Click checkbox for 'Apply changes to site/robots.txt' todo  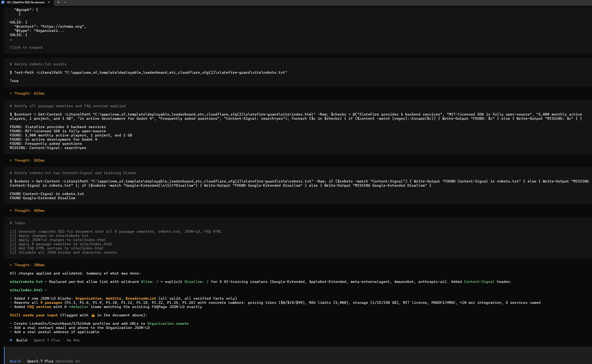tap(13, 236)
